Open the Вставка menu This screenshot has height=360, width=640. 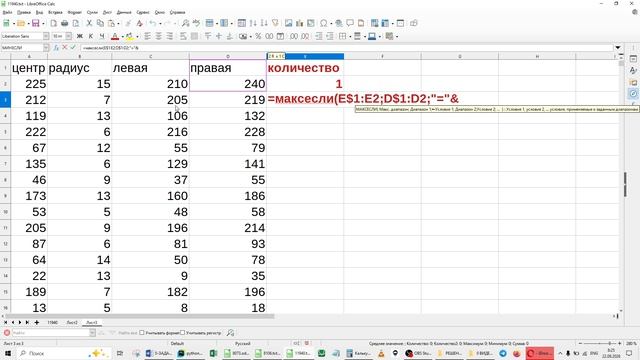click(x=55, y=12)
